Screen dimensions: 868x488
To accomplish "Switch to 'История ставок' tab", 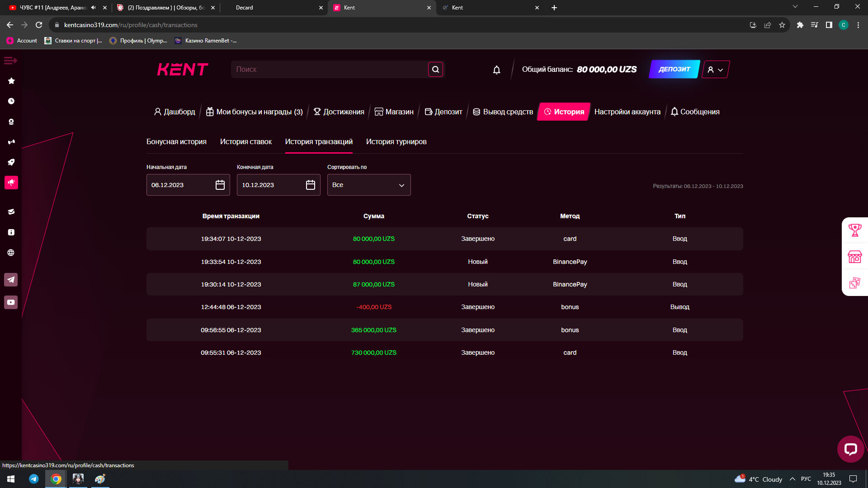I will tap(245, 141).
